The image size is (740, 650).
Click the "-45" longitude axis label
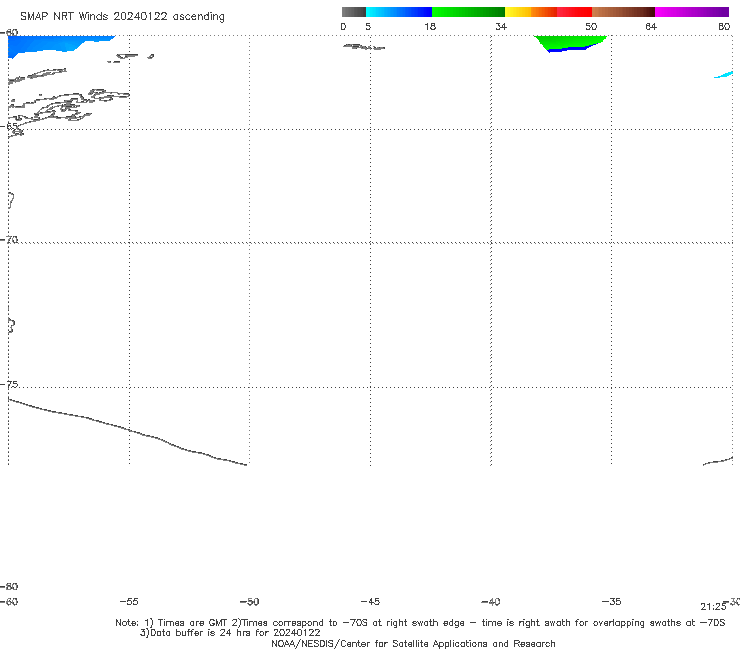tap(370, 601)
